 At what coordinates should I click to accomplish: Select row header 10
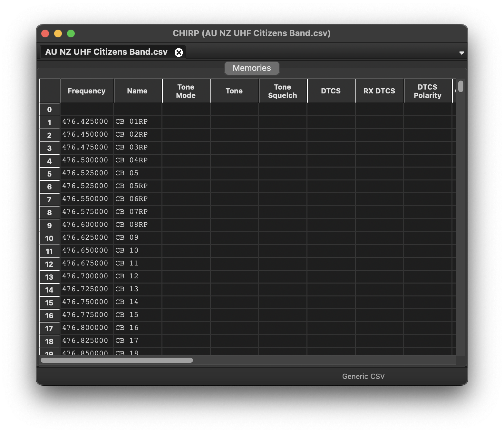click(x=49, y=238)
